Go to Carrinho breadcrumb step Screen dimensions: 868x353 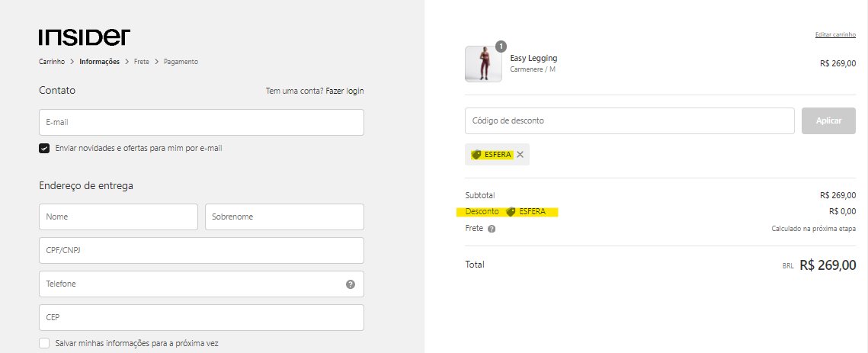(52, 62)
